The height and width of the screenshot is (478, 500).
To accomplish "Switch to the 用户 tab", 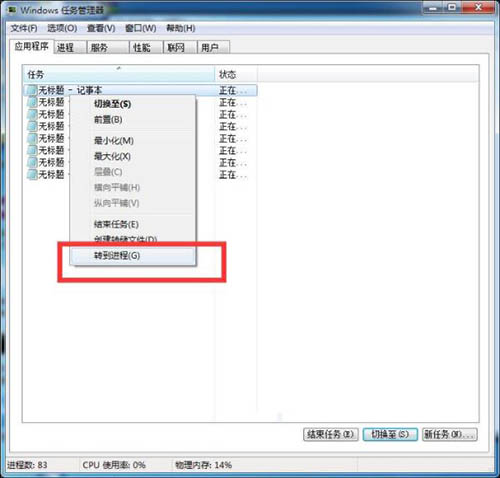I will click(x=213, y=48).
